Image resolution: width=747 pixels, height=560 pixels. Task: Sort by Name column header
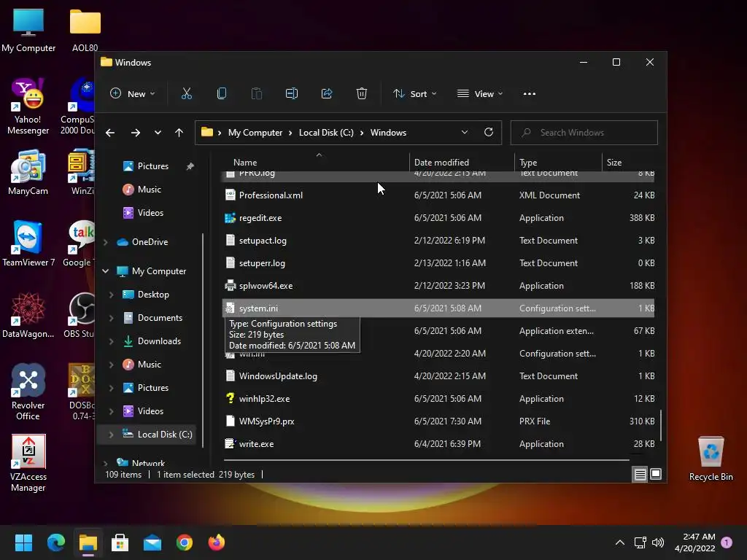[245, 163]
